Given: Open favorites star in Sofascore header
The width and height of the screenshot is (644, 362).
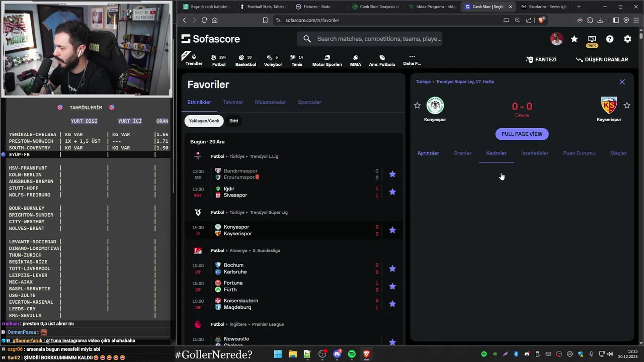Looking at the screenshot, I should pyautogui.click(x=574, y=39).
